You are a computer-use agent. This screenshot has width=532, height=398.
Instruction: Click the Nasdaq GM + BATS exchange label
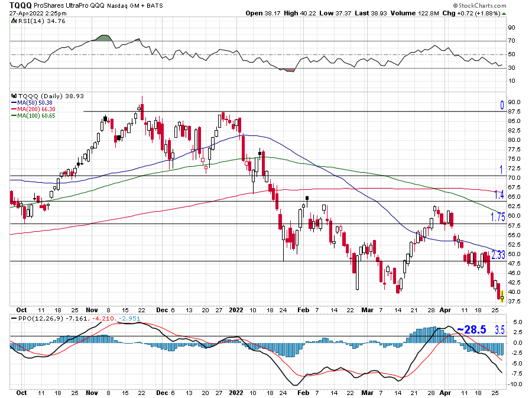(135, 6)
